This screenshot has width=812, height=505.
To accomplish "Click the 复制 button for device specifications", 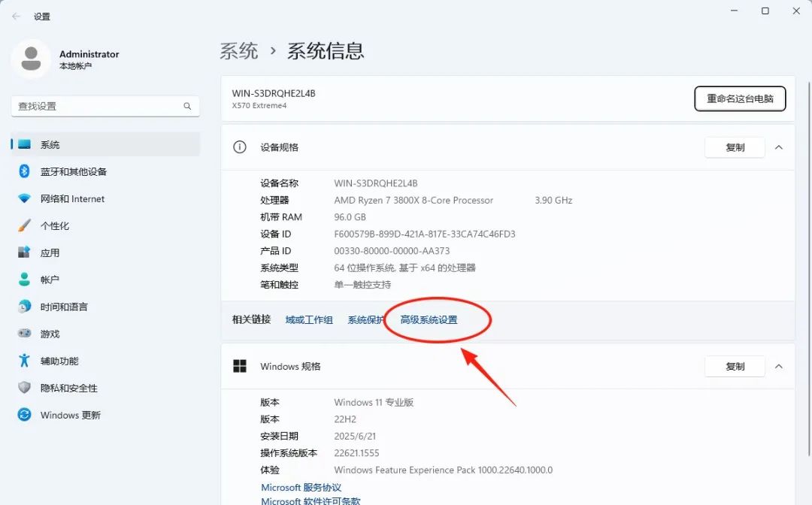I will [x=735, y=147].
